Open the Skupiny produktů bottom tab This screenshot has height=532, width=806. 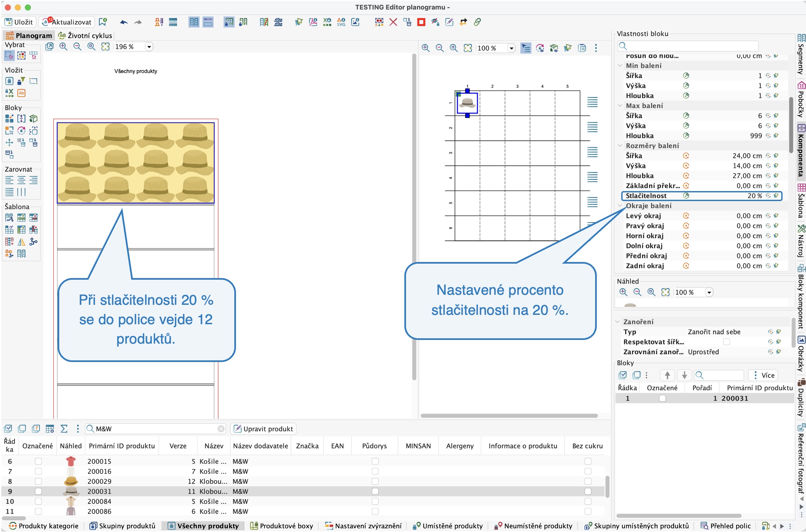click(123, 526)
